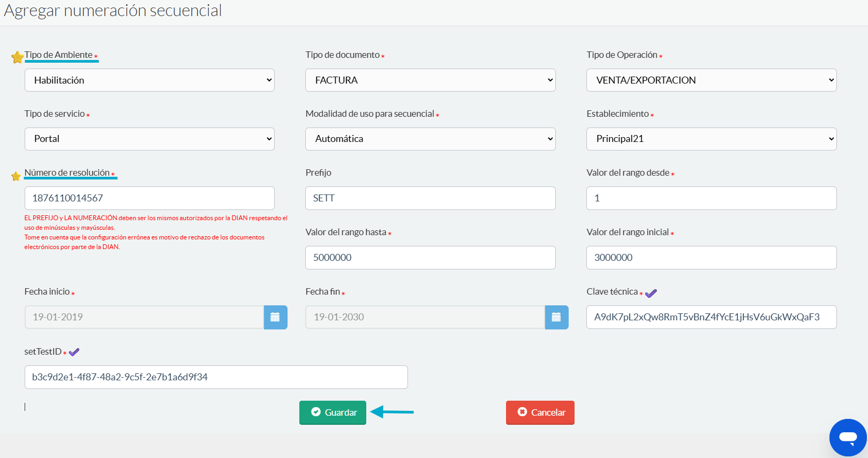Expand the Tipo de Operación dropdown
868x458 pixels.
[711, 80]
